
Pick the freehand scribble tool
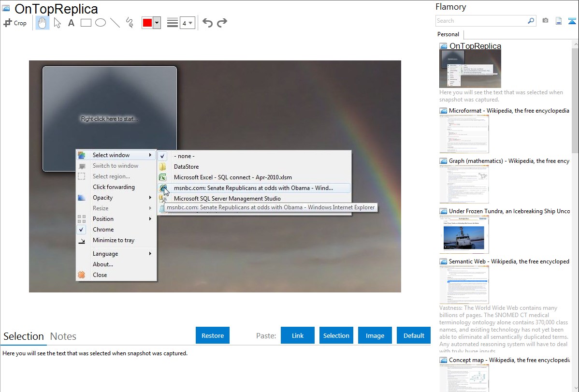[x=129, y=23]
